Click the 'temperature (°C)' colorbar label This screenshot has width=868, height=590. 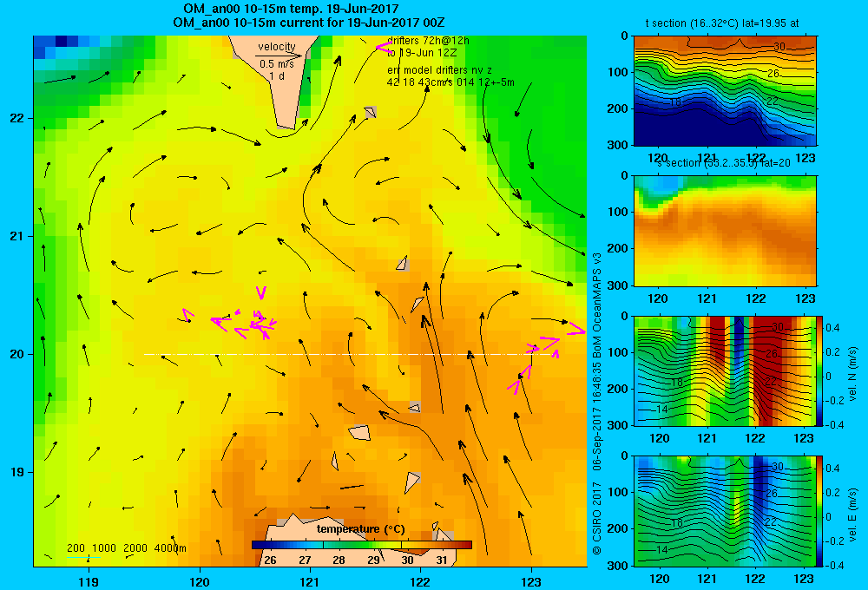(360, 529)
